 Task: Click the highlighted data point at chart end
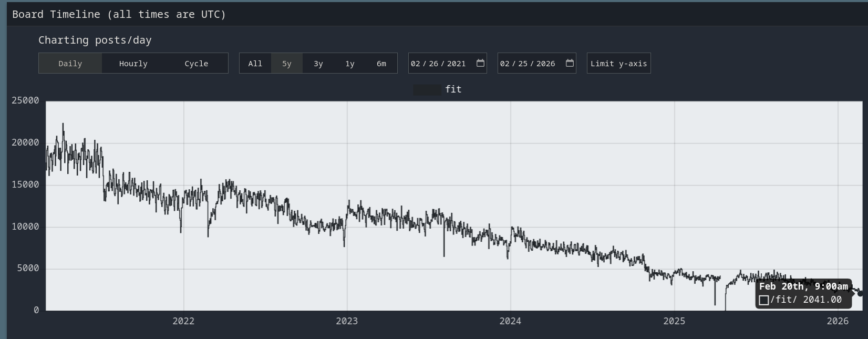click(860, 294)
